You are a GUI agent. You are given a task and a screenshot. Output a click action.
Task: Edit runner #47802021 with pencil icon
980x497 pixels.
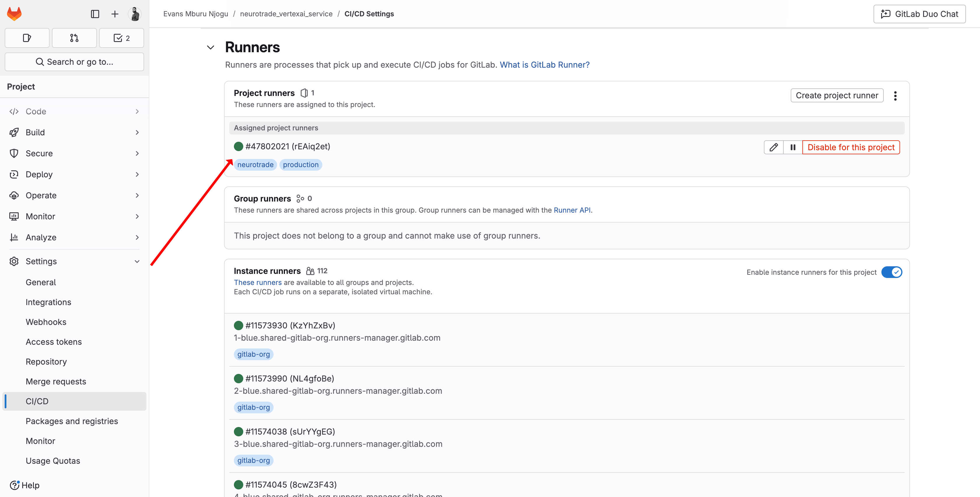(773, 147)
